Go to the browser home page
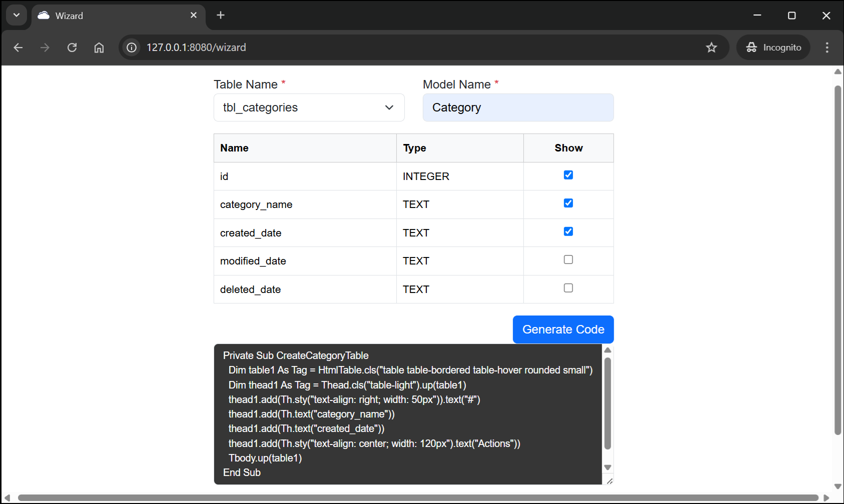 click(99, 47)
